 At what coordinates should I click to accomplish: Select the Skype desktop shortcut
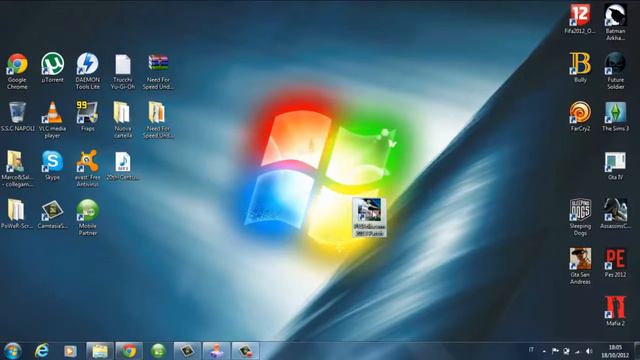pos(52,165)
